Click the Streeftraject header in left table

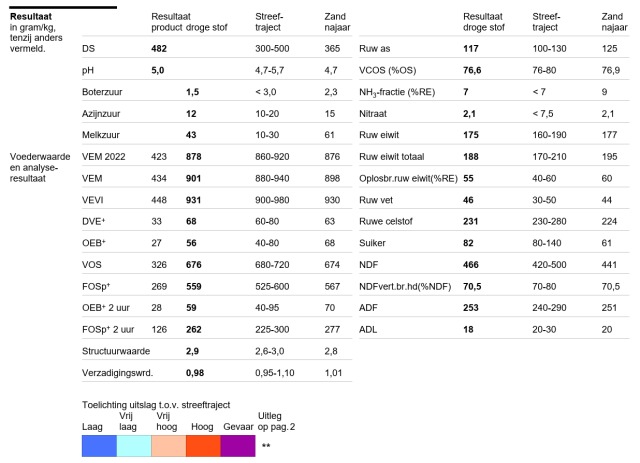pos(269,22)
